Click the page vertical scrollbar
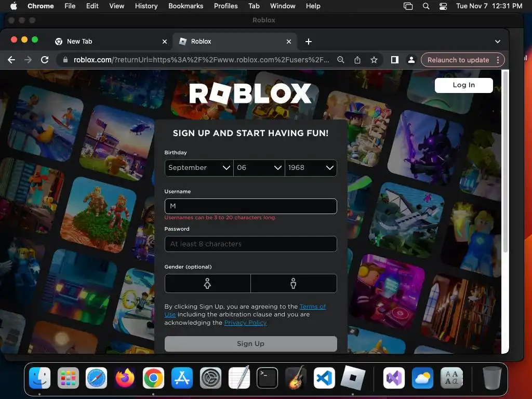The height and width of the screenshot is (399, 532). point(505,161)
